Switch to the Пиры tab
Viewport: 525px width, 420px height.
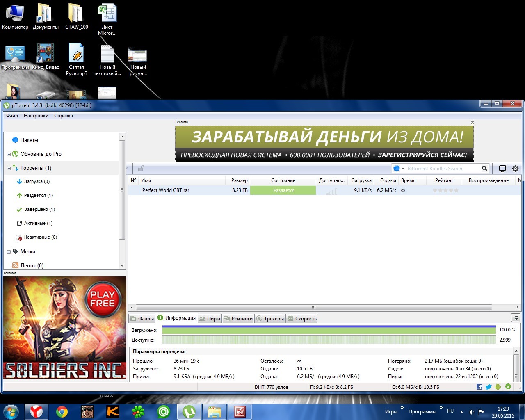[x=210, y=319]
